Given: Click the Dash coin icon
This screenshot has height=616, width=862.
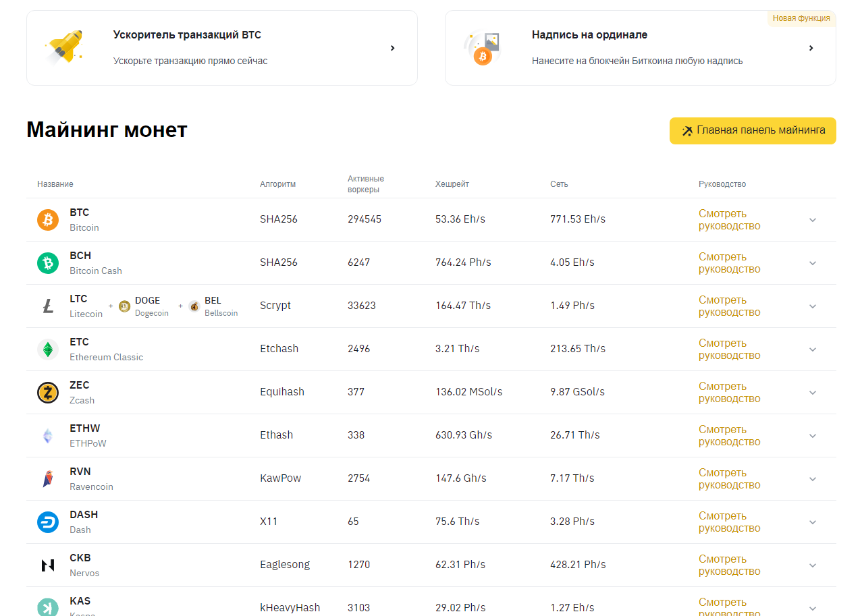Looking at the screenshot, I should coord(48,522).
